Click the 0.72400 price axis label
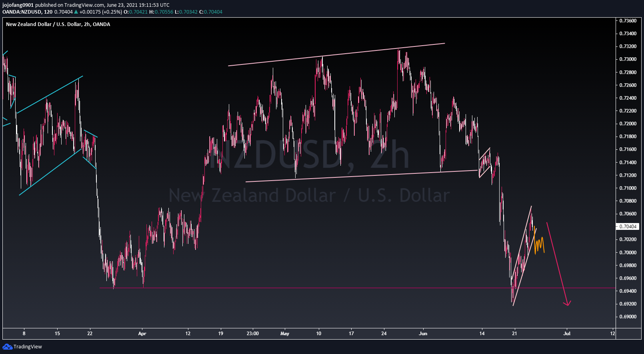644x354 pixels. (x=628, y=98)
